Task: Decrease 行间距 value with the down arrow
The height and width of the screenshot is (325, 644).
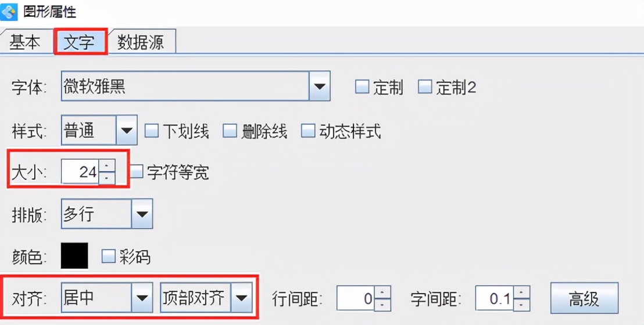Action: tap(382, 305)
